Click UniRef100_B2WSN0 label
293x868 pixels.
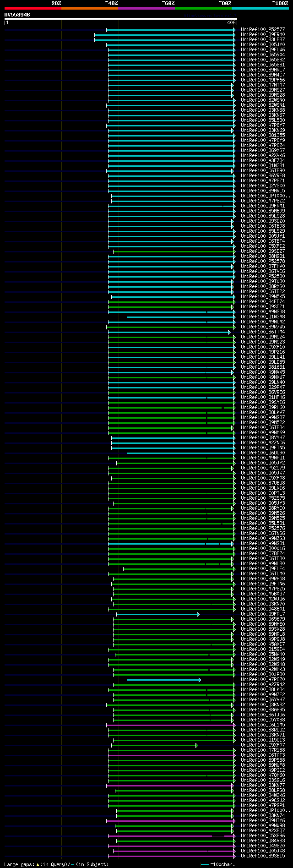tap(263, 100)
